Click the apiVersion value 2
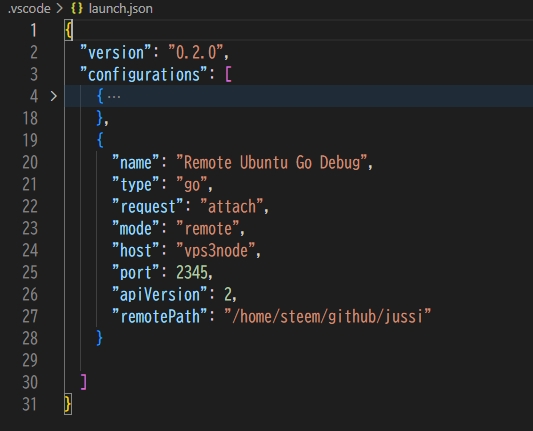The image size is (533, 431). [x=228, y=294]
